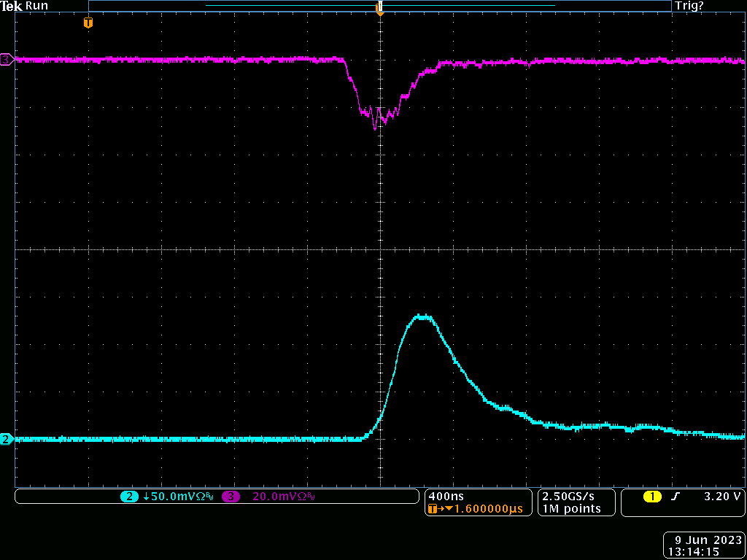Screen dimensions: 747x560
Task: Click the Trig? status indicator
Action: tap(689, 6)
